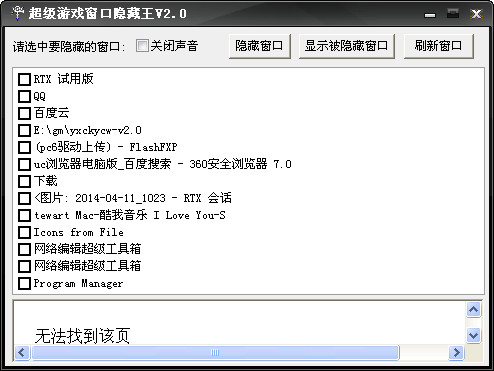The height and width of the screenshot is (371, 494).
Task: Check the FlashFXP window checkbox
Action: pos(24,147)
